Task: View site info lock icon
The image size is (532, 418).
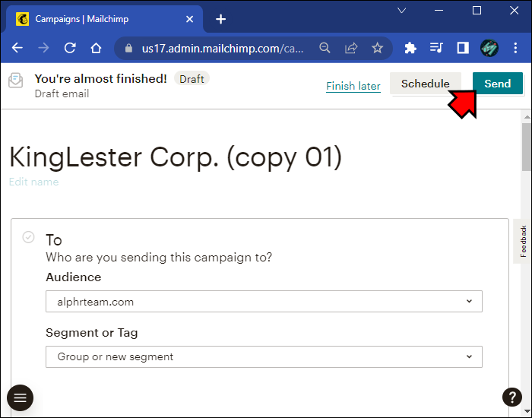Action: tap(128, 48)
